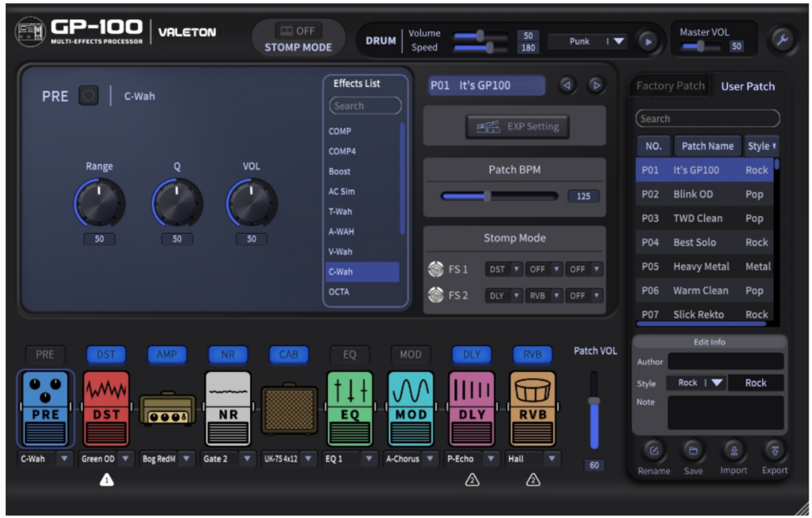
Task: Go to the next patch
Action: coord(596,85)
